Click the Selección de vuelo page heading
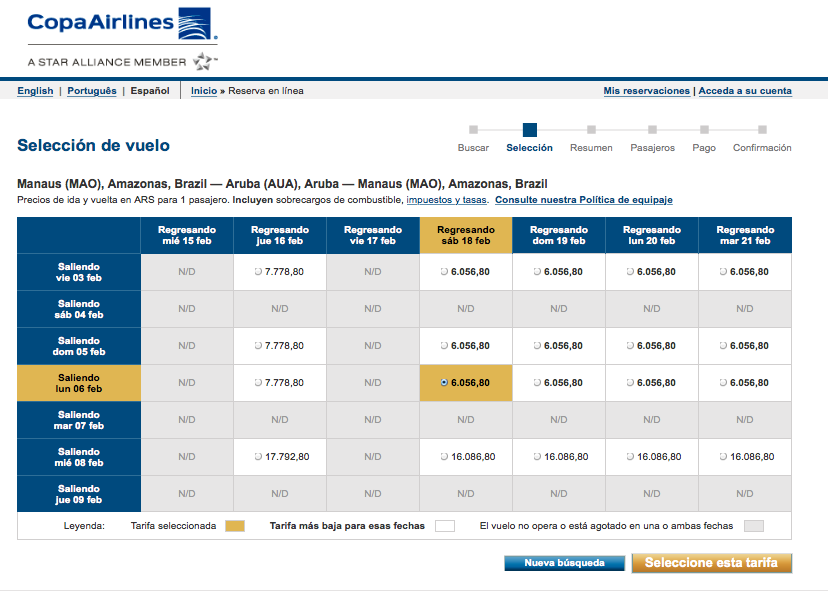 point(93,145)
